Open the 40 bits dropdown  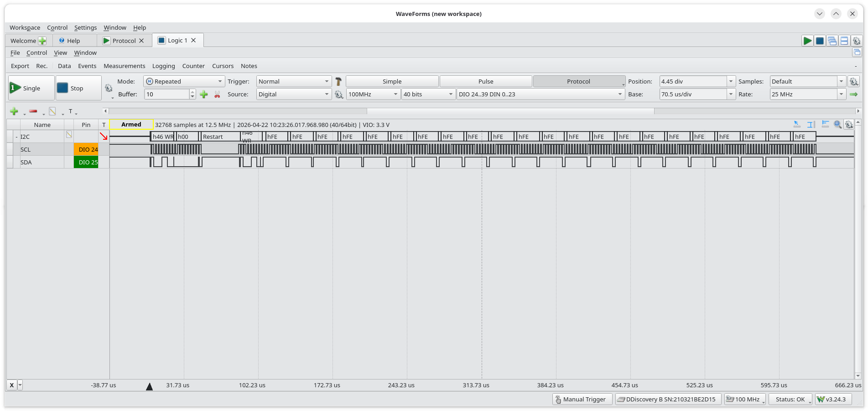click(428, 94)
